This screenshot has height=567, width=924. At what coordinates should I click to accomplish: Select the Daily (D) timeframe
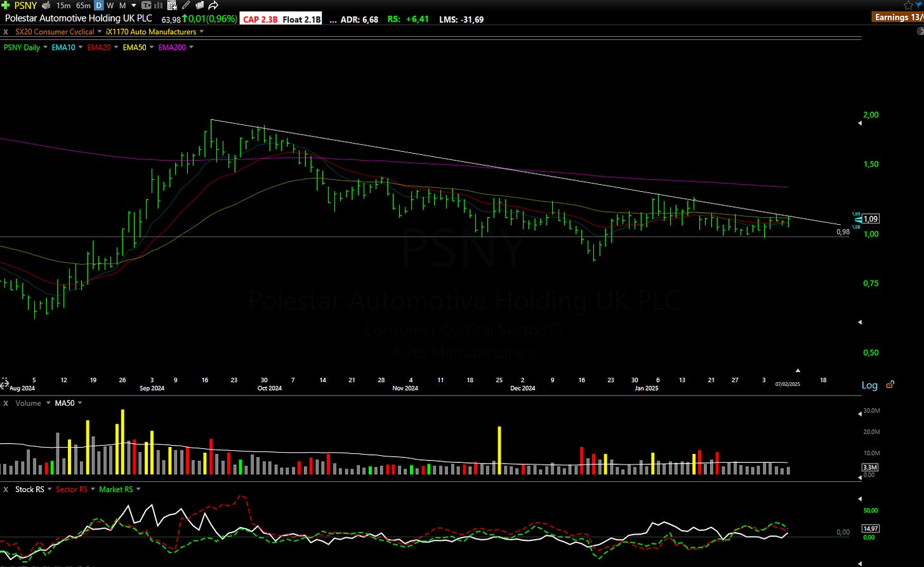coord(98,5)
